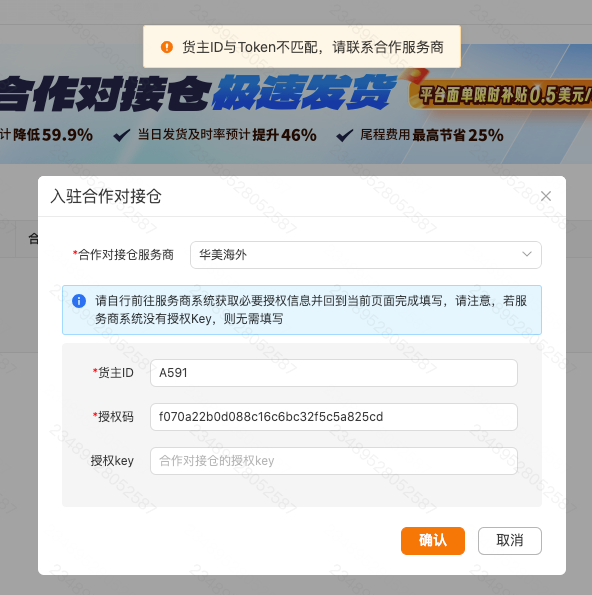Click the 平台面单限时补贴0.5美元 banner badge
The image size is (592, 595).
[501, 94]
